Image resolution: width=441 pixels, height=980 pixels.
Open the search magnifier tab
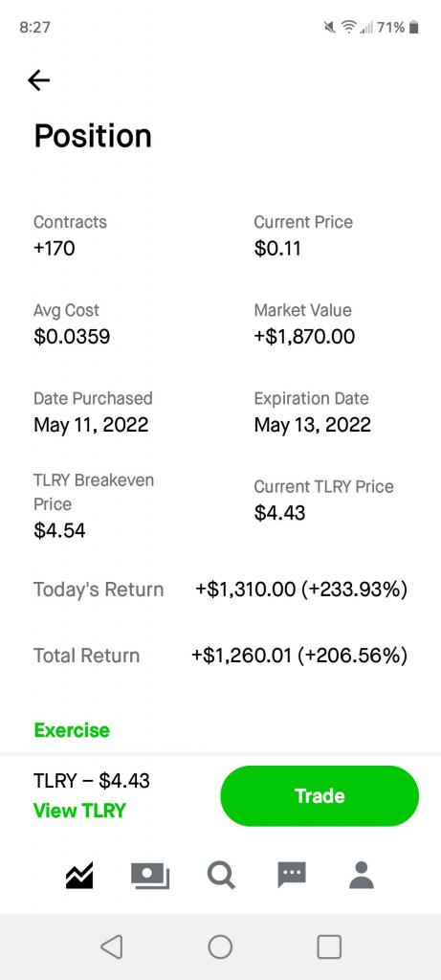tap(221, 875)
